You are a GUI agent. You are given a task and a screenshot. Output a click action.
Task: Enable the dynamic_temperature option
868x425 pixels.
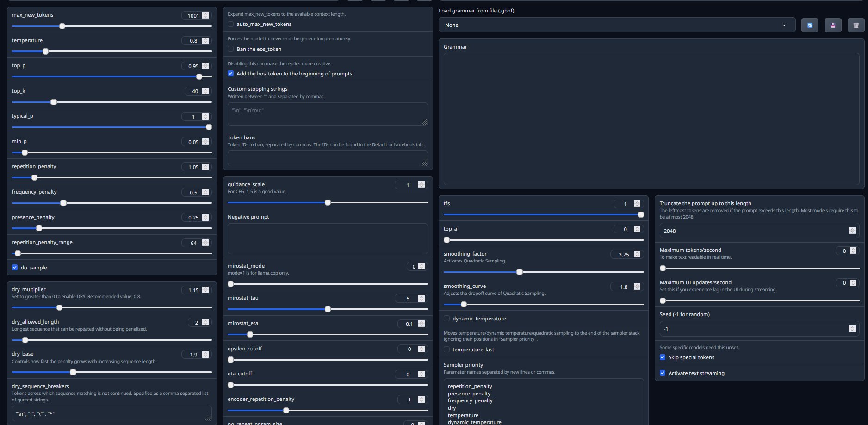tap(446, 319)
